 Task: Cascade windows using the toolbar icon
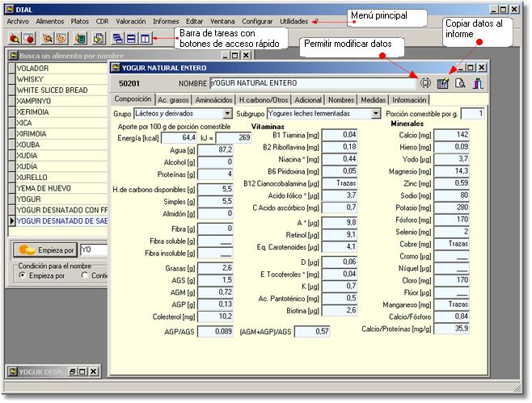click(x=118, y=38)
